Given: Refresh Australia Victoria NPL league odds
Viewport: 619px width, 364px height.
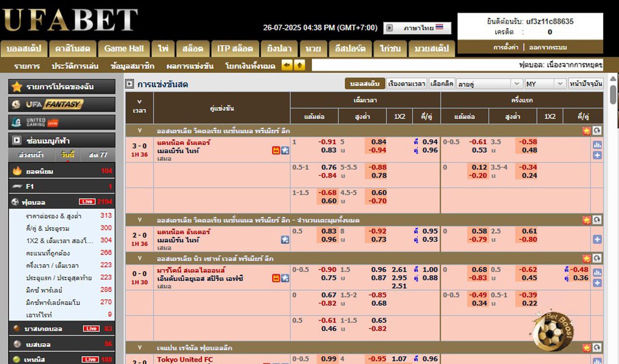Looking at the screenshot, I should [597, 131].
